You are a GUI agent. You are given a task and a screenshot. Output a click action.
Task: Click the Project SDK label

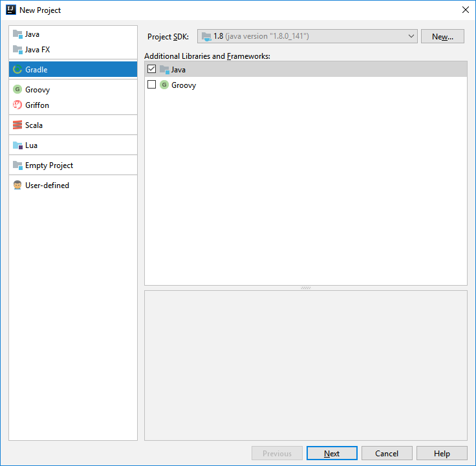(168, 37)
